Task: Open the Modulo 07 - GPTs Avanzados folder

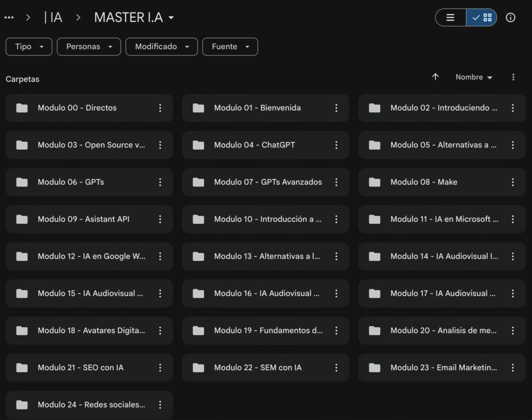Action: (268, 182)
